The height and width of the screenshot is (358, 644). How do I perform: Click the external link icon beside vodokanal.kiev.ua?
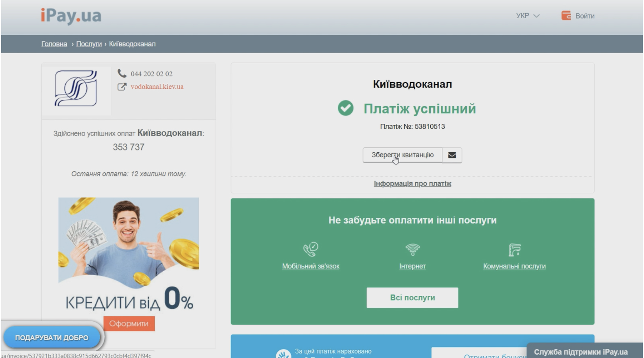122,87
